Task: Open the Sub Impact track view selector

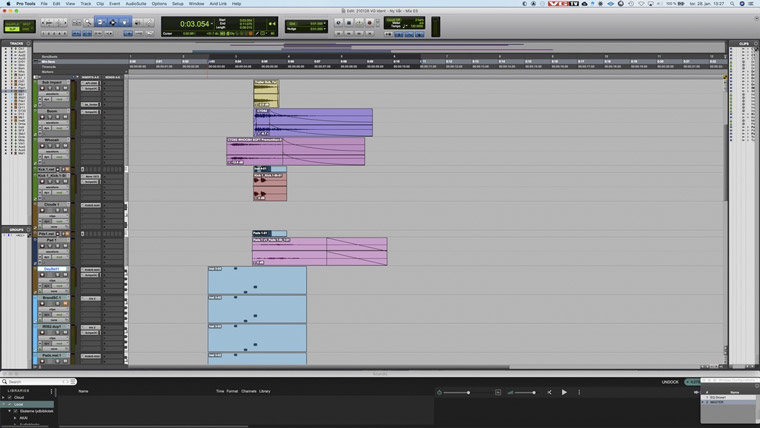Action: 53,94
